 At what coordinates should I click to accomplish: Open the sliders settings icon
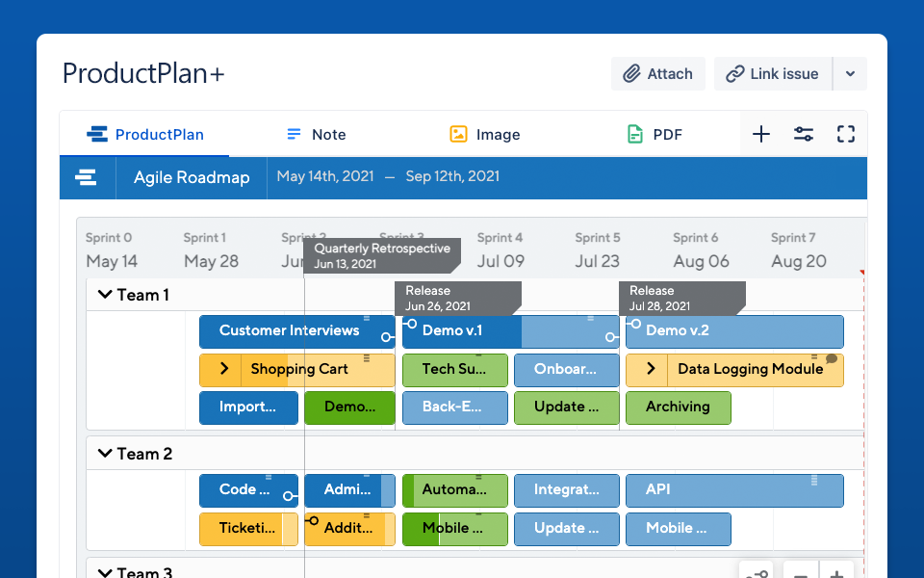pyautogui.click(x=803, y=134)
